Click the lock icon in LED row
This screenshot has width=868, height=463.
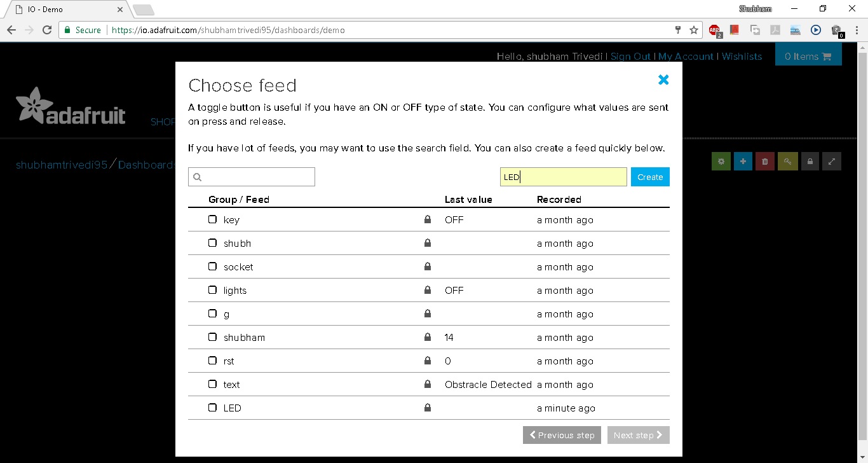point(428,408)
